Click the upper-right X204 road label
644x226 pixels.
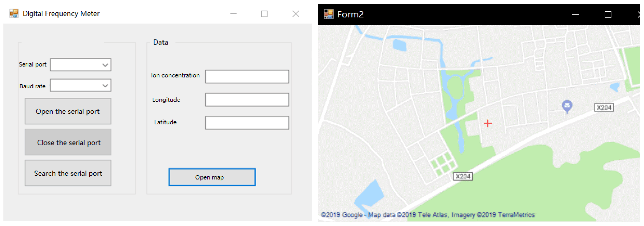coord(604,108)
